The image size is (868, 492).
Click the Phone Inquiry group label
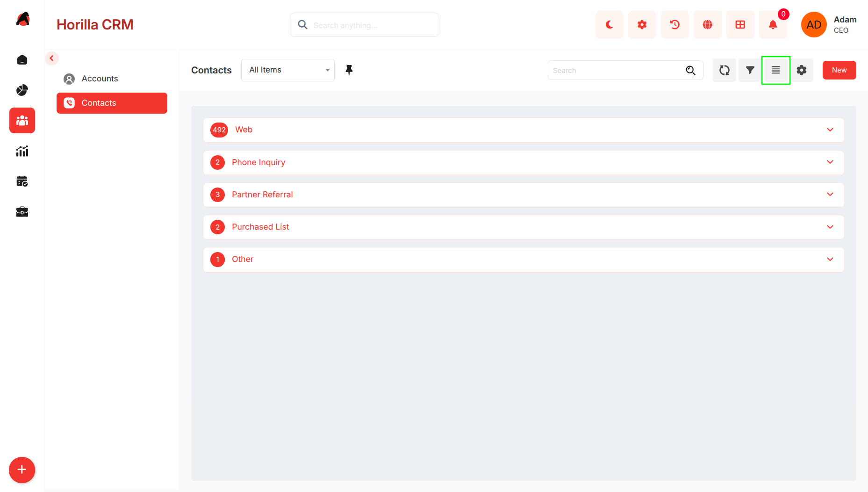[258, 162]
